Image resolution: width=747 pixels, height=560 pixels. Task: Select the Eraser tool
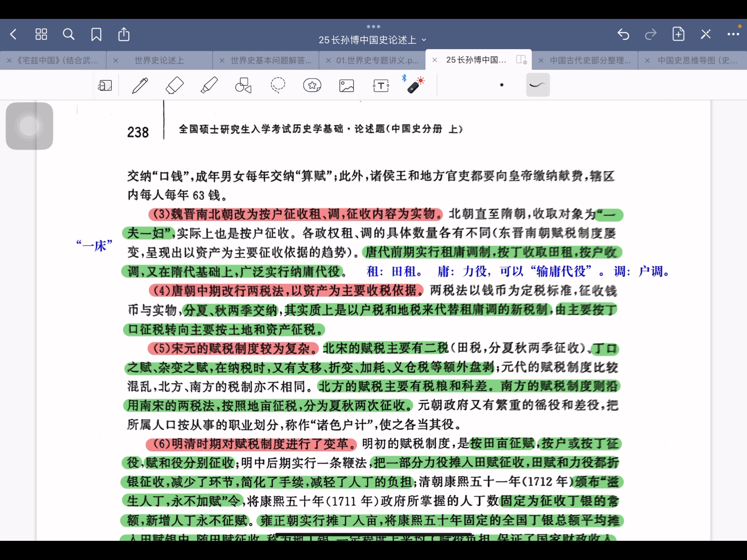pyautogui.click(x=175, y=85)
